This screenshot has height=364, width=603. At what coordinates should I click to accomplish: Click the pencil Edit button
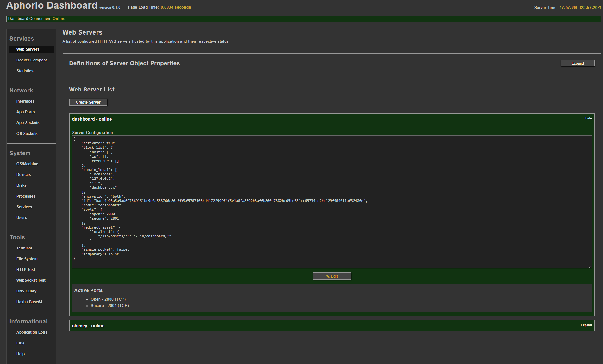[x=332, y=276]
